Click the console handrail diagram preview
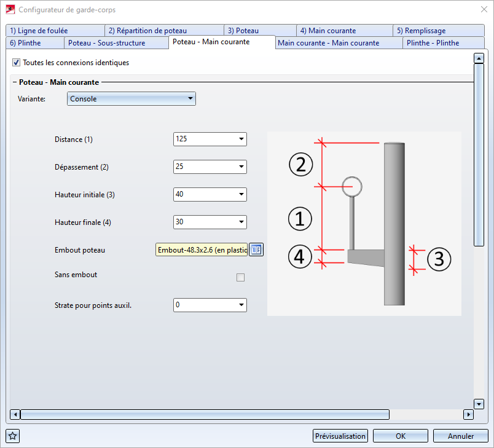494x448 pixels. (364, 224)
